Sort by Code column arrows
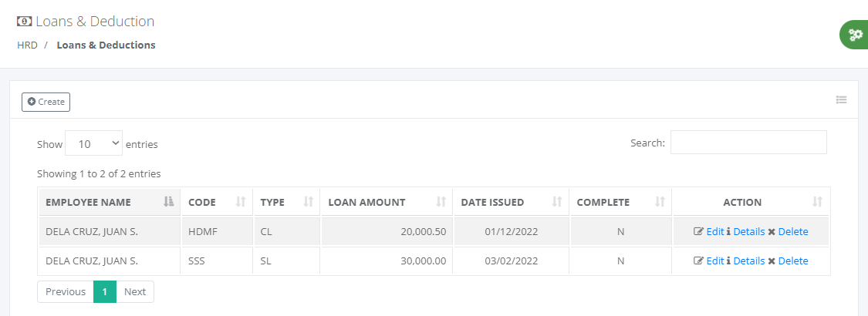Image resolution: width=868 pixels, height=316 pixels. (x=240, y=202)
